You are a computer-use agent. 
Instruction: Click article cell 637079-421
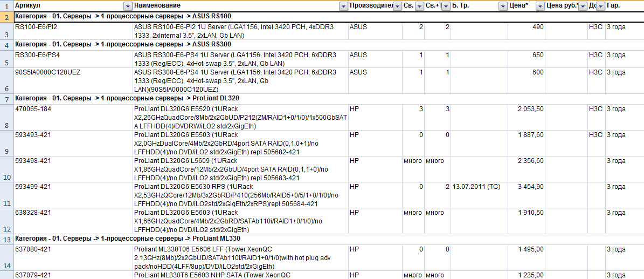(73, 275)
